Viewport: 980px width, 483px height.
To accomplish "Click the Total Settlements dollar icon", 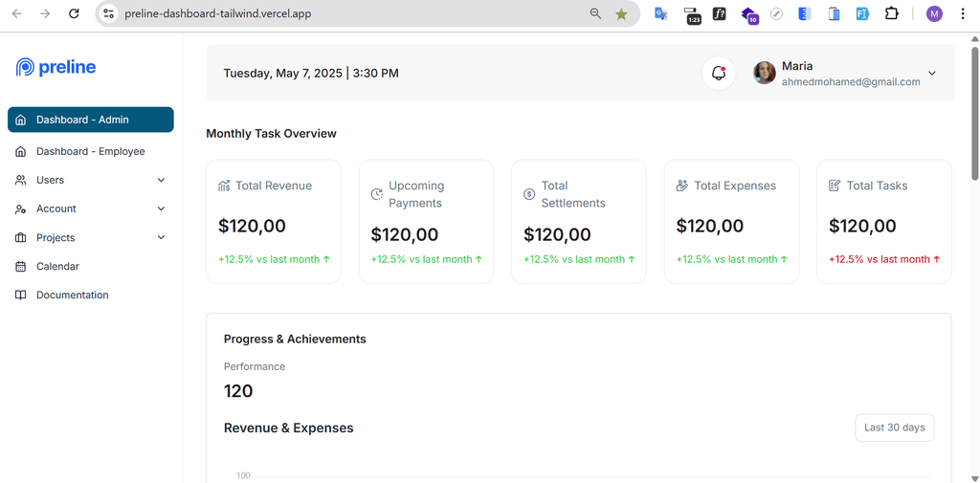I will pos(529,194).
